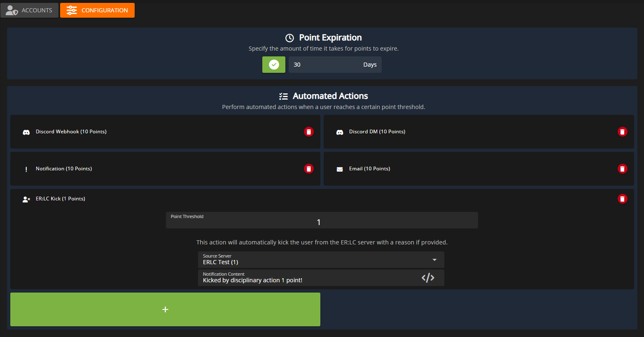Delete the Discord Webhook action
Viewport: 644px width, 337px height.
308,132
